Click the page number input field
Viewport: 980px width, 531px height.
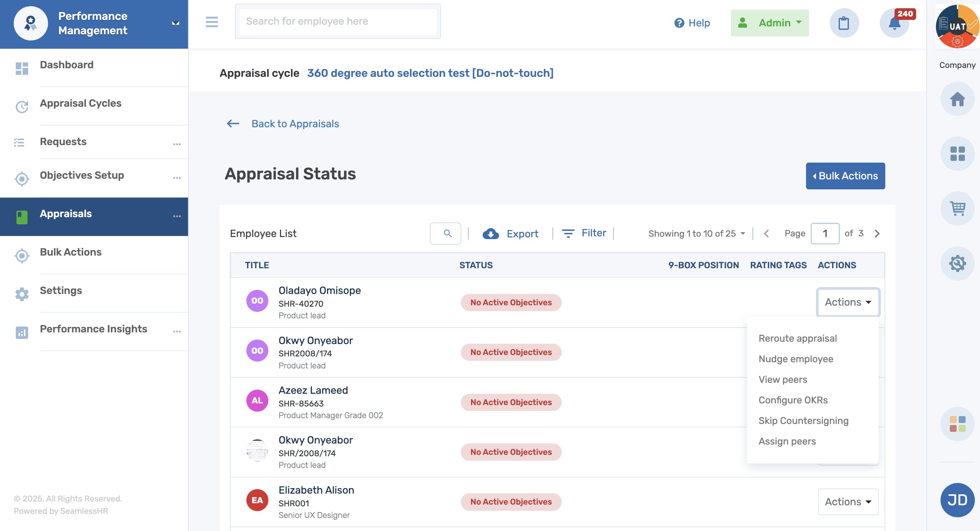tap(825, 233)
